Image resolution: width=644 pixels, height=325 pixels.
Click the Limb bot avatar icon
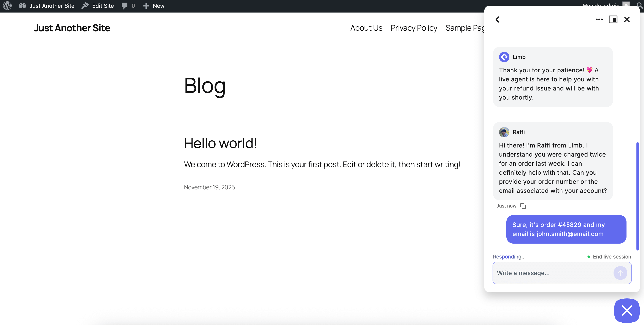(x=504, y=57)
